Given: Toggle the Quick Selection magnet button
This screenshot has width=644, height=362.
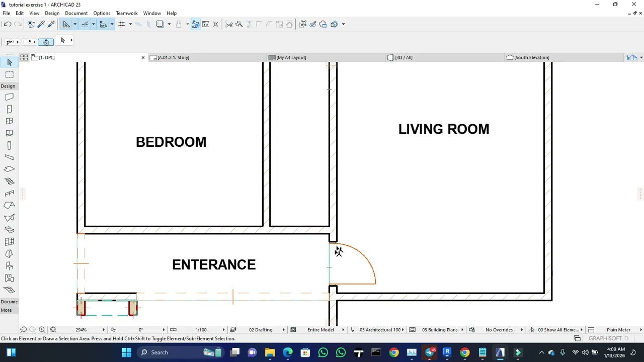Looking at the screenshot, I should [46, 42].
